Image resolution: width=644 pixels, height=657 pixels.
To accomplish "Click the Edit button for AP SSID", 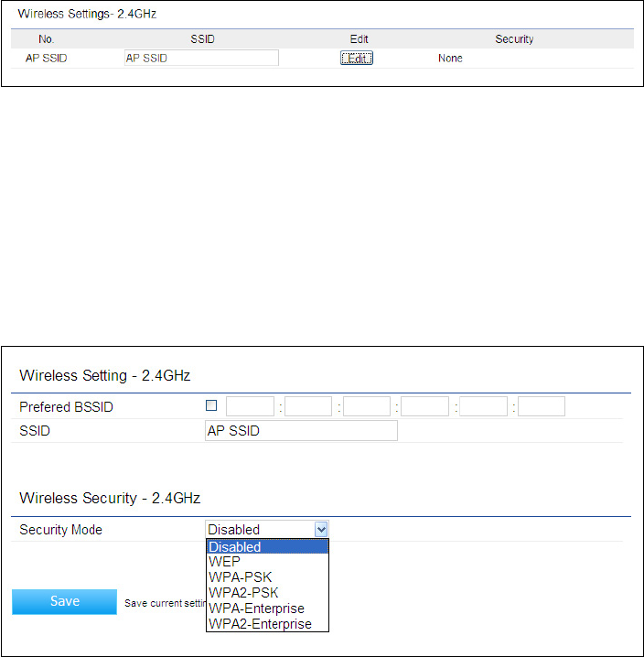I will tap(357, 59).
